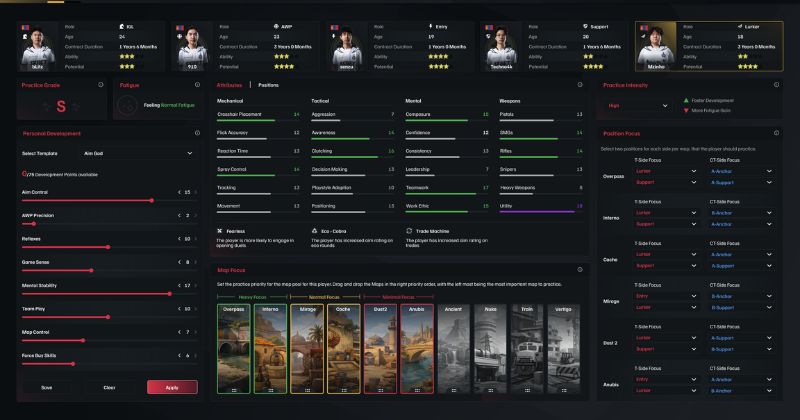The height and width of the screenshot is (420, 800).
Task: Click the Support shield role icon
Action: (585, 27)
